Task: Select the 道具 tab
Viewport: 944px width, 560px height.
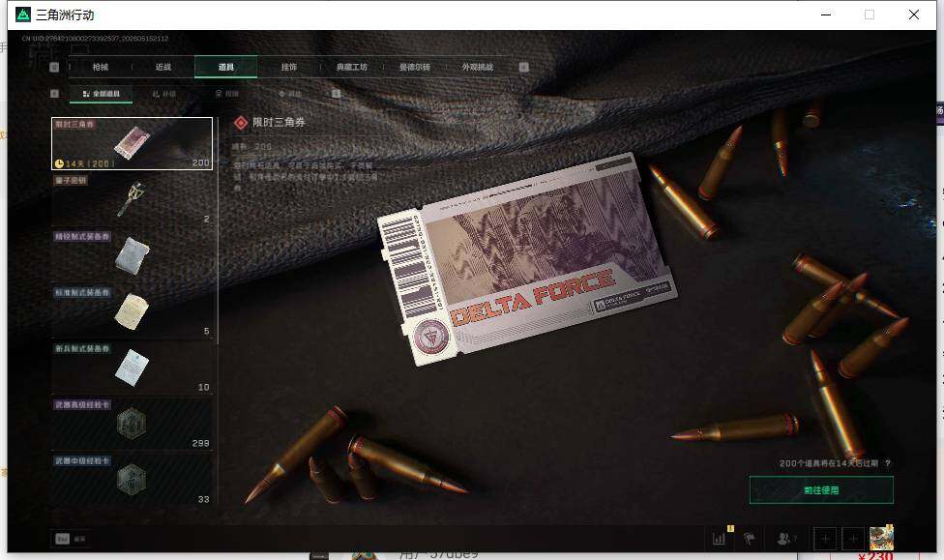Action: 225,67
